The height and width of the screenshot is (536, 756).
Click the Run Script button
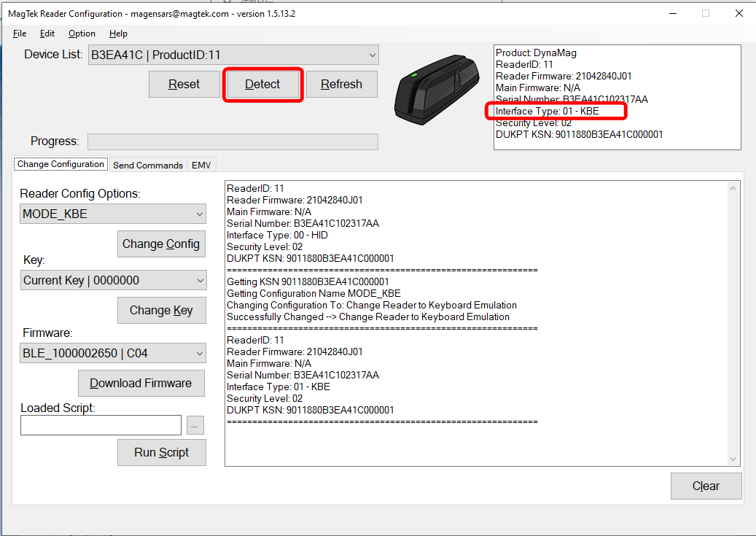(x=161, y=453)
